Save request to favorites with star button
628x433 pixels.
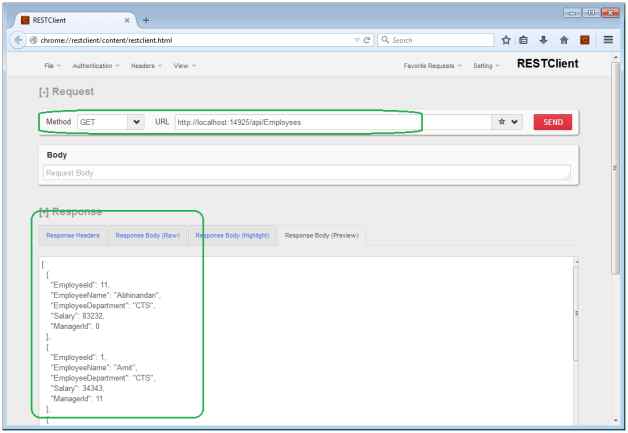click(501, 122)
